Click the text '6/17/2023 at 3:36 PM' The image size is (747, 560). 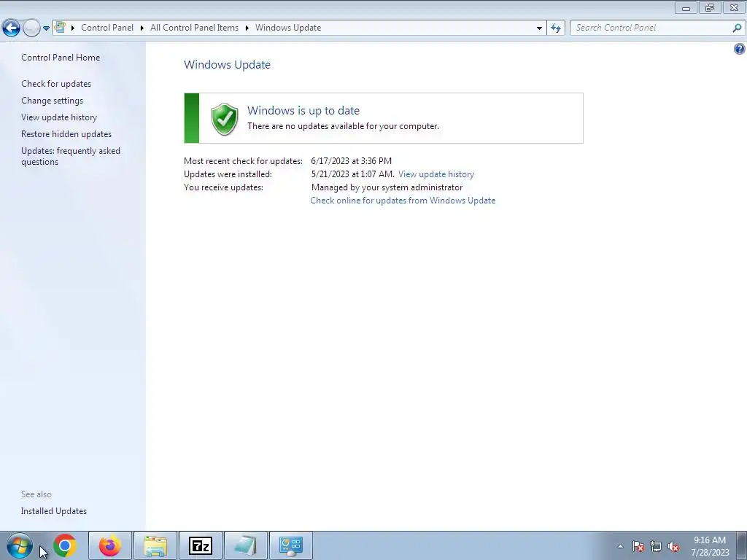click(351, 161)
